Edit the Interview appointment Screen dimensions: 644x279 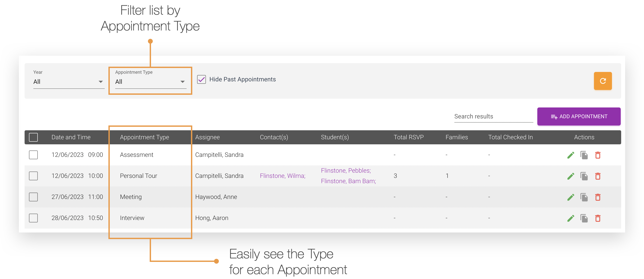[571, 218]
